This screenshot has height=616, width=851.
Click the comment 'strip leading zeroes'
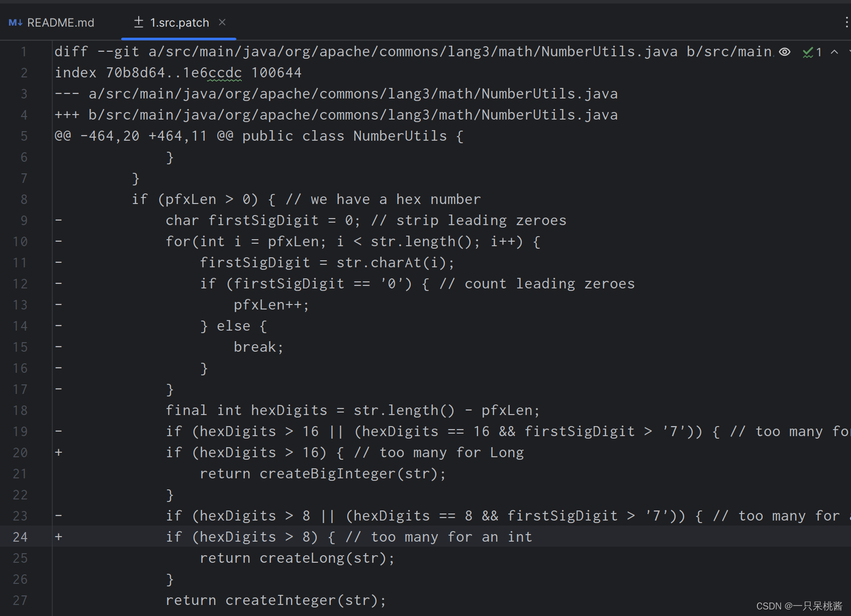[x=482, y=221]
